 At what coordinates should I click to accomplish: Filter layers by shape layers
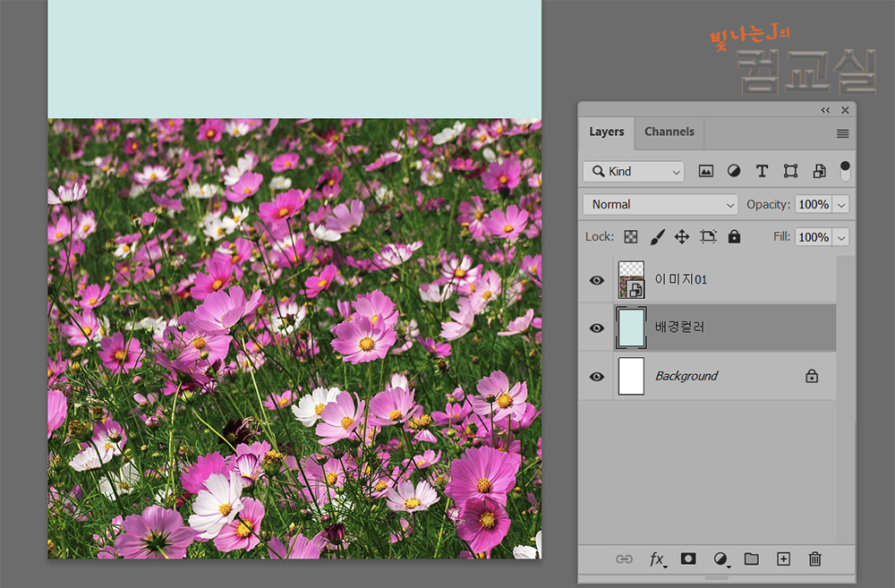click(790, 171)
